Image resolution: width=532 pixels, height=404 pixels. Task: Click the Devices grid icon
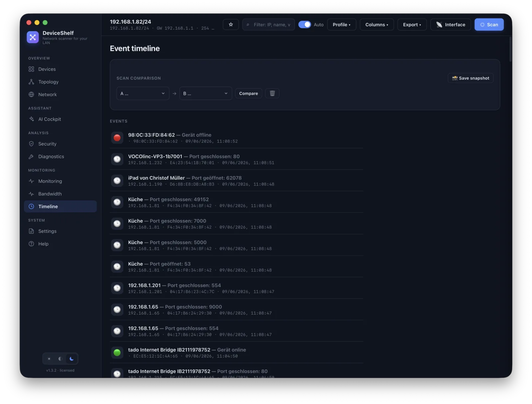click(31, 69)
